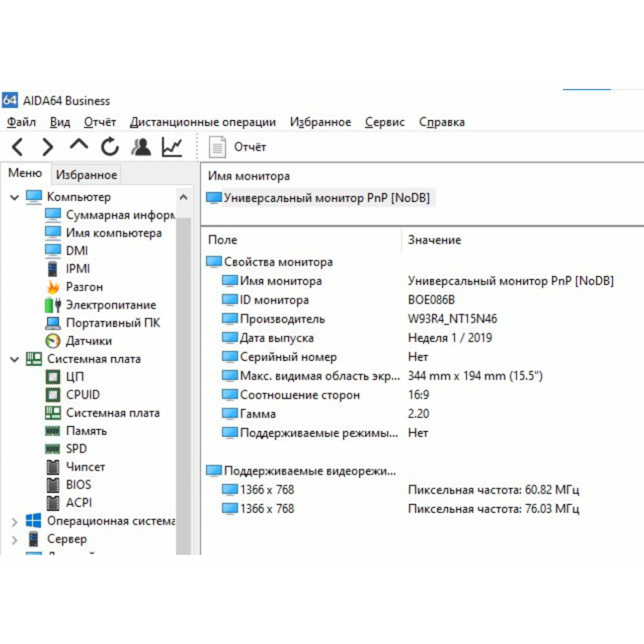Click the Имя монитора column header

tap(249, 176)
